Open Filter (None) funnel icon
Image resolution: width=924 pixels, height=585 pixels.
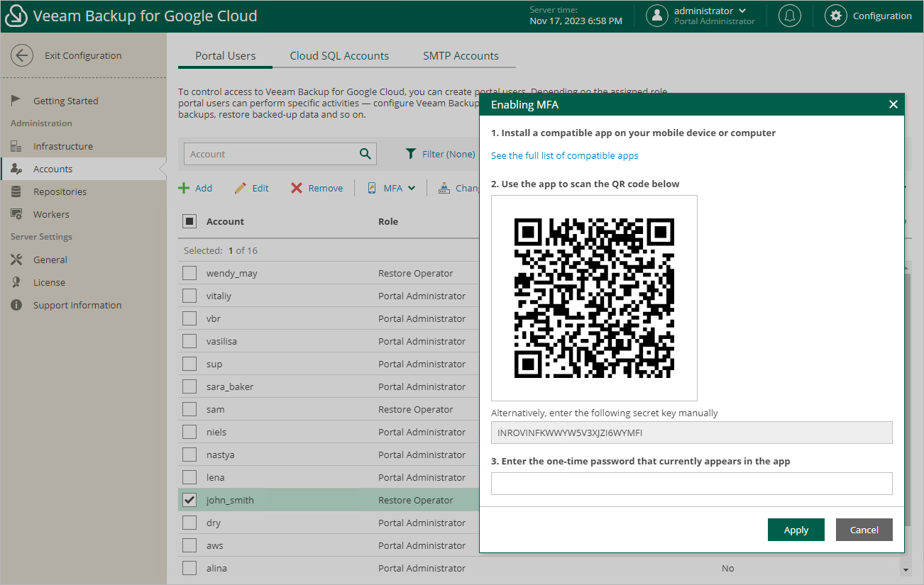(x=411, y=154)
